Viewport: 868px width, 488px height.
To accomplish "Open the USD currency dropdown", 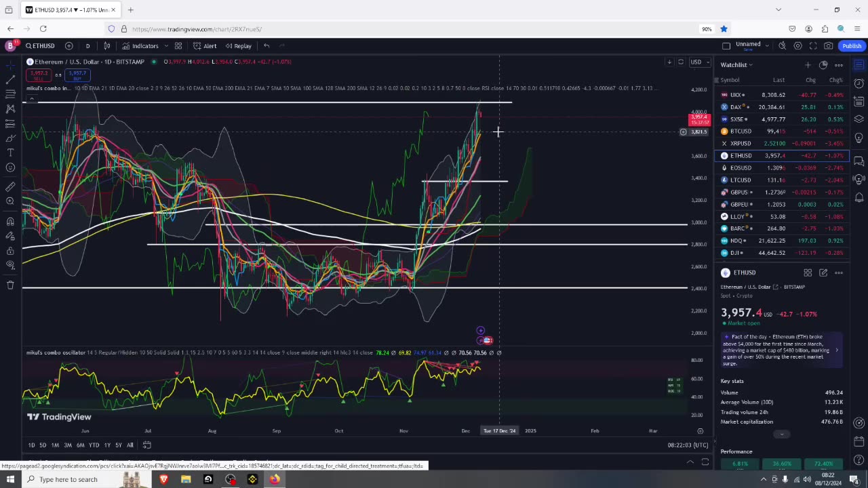I will (x=698, y=62).
